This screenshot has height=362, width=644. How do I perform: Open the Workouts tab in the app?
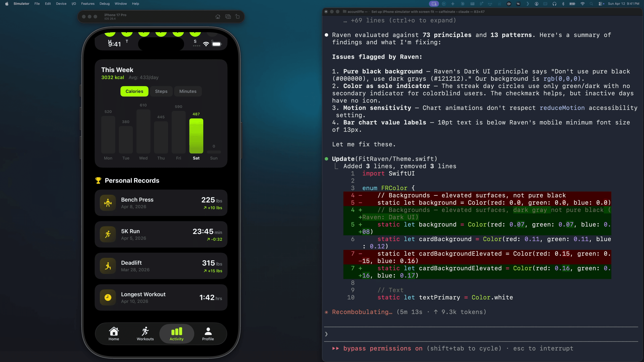(145, 334)
